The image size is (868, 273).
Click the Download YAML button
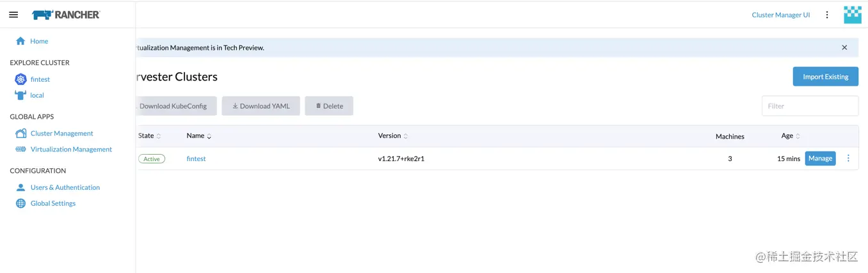(261, 106)
